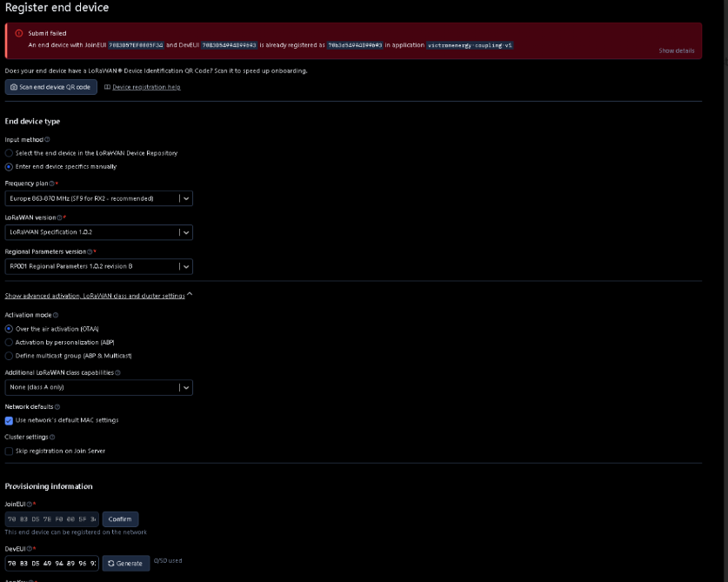
Task: Enable Skip registration on Join Server
Action: [10, 452]
